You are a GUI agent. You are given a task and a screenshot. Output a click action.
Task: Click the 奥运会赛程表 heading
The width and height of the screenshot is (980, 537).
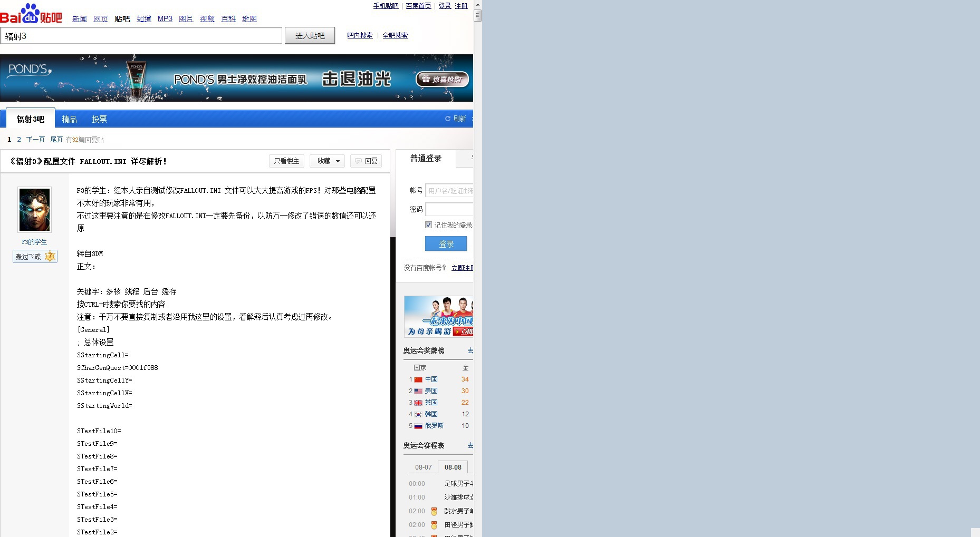point(424,446)
